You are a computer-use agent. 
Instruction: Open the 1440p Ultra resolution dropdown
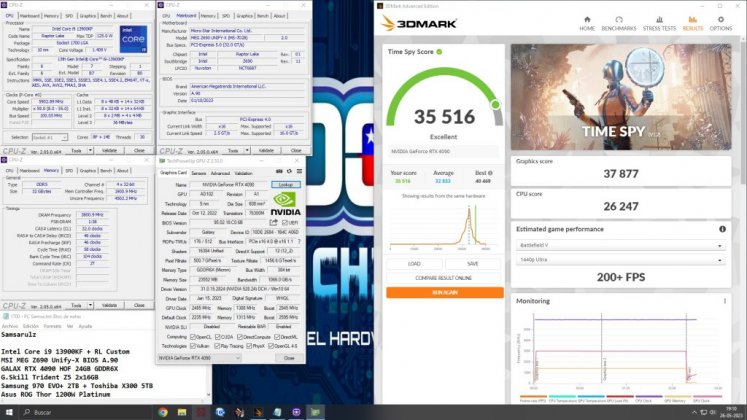pos(621,260)
